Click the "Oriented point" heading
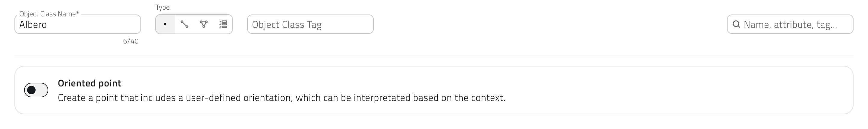868x129 pixels. tap(89, 83)
